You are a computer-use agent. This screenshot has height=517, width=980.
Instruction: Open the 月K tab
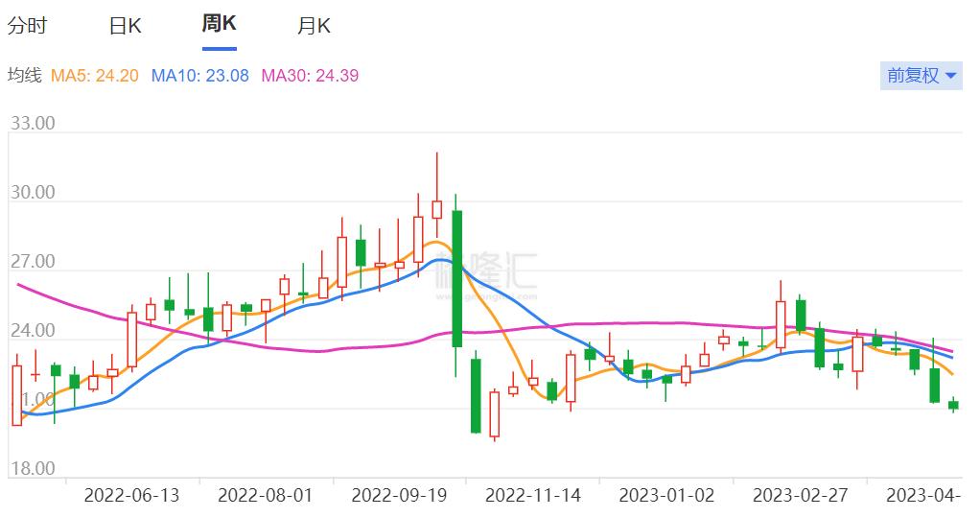(314, 26)
